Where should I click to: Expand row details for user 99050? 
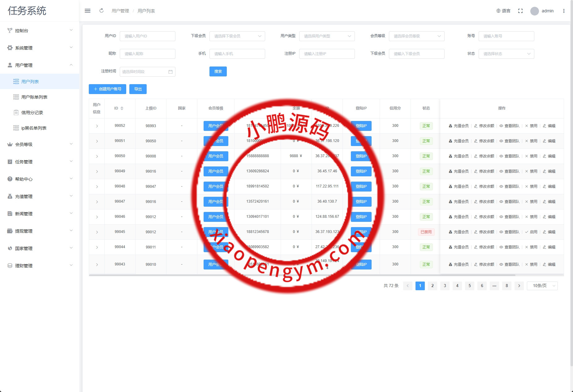click(97, 156)
